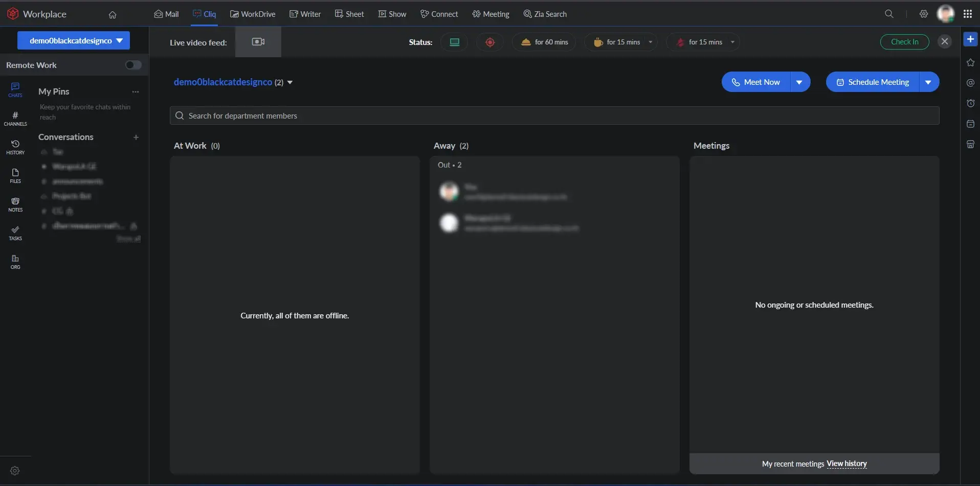Expand Schedule Meeting dropdown arrow
Screen dimensions: 980x486
929,82
